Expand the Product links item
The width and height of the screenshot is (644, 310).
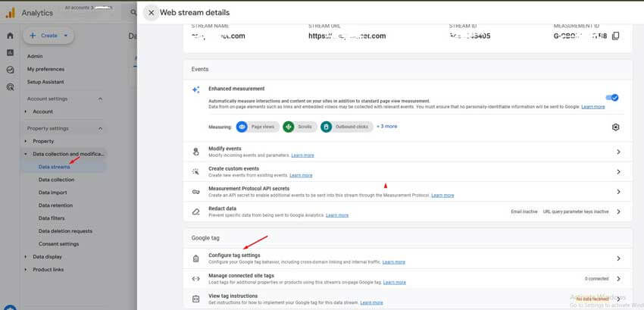(26, 270)
